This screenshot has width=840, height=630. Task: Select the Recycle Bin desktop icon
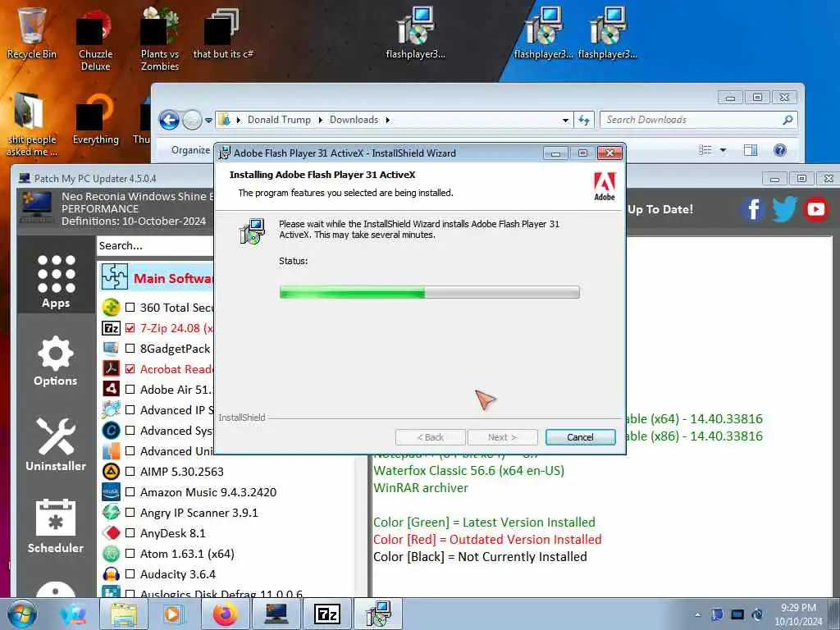click(x=31, y=33)
